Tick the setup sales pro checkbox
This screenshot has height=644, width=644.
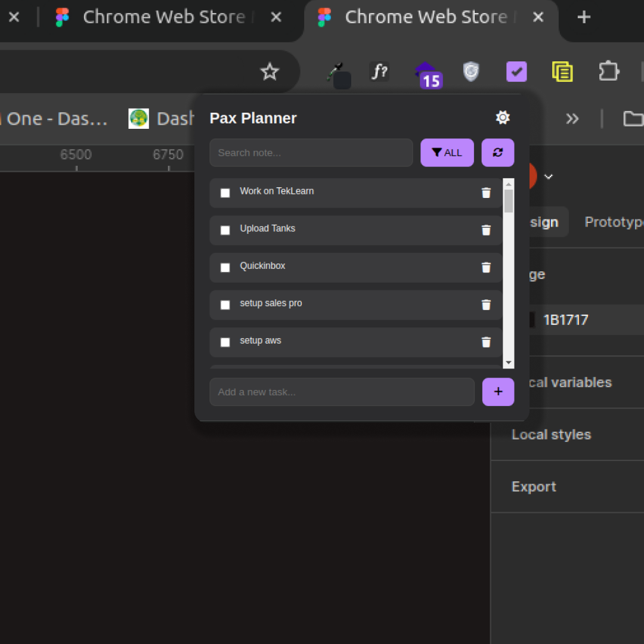pyautogui.click(x=225, y=305)
